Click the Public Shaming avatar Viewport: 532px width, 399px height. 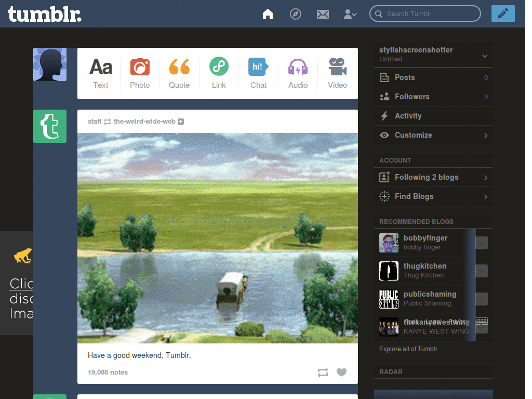click(x=389, y=299)
